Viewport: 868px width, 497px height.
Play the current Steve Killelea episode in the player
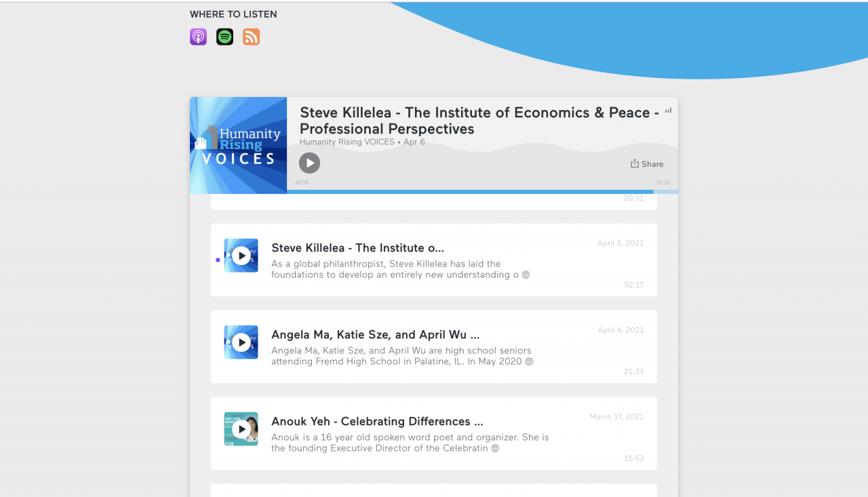coord(310,163)
